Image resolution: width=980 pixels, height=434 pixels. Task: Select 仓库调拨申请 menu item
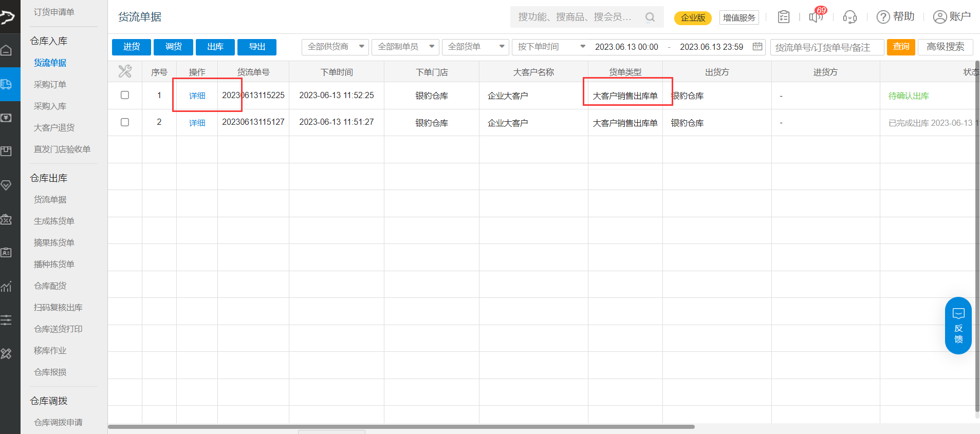point(58,422)
